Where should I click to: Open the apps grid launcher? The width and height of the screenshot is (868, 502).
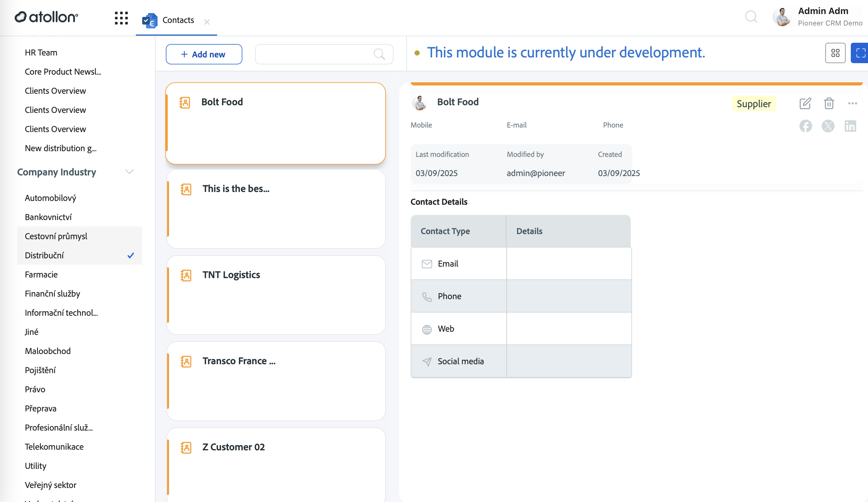[x=121, y=18]
